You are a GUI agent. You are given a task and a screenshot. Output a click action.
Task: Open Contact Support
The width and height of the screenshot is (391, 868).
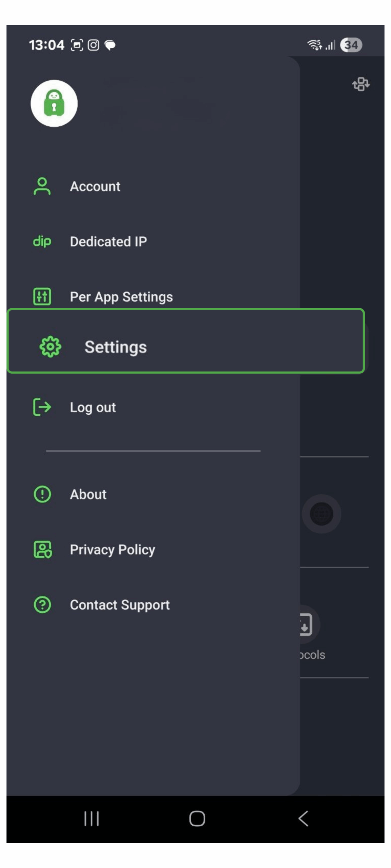point(119,605)
